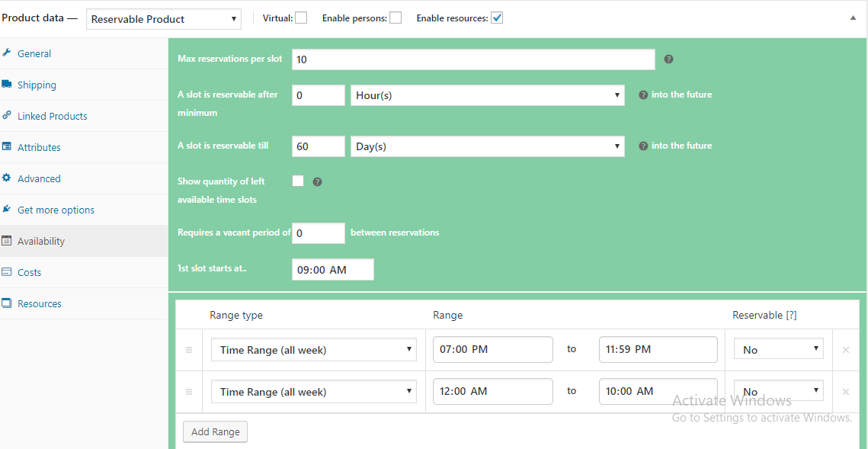The image size is (868, 449).
Task: Collapse the Product data panel arrow
Action: tap(853, 18)
